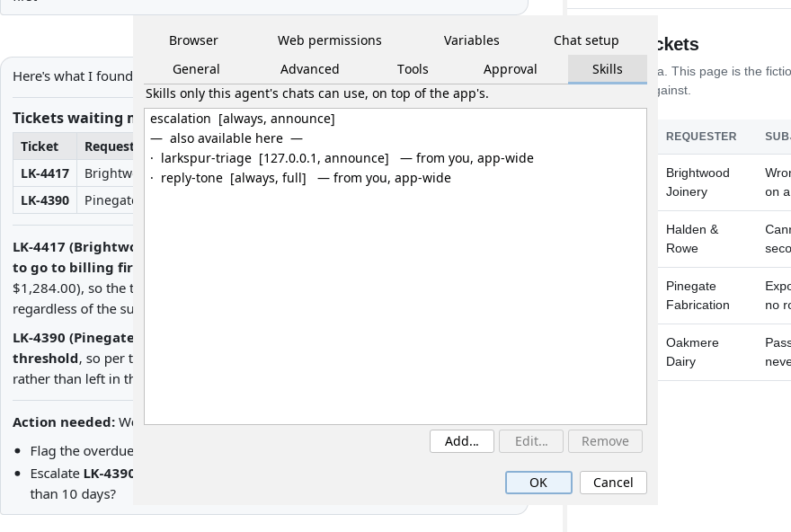The image size is (791, 532).
Task: Click the 'Flag the overdue' bullet item
Action: point(82,451)
